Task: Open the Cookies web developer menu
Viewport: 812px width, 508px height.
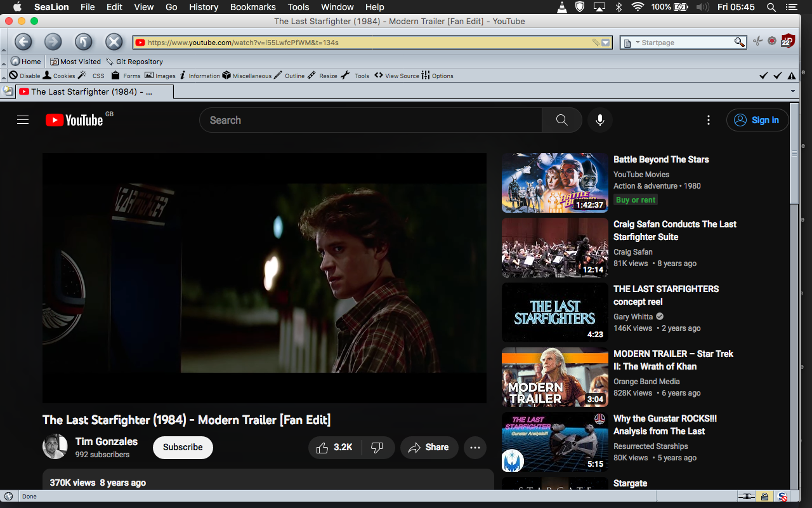Action: (x=58, y=76)
